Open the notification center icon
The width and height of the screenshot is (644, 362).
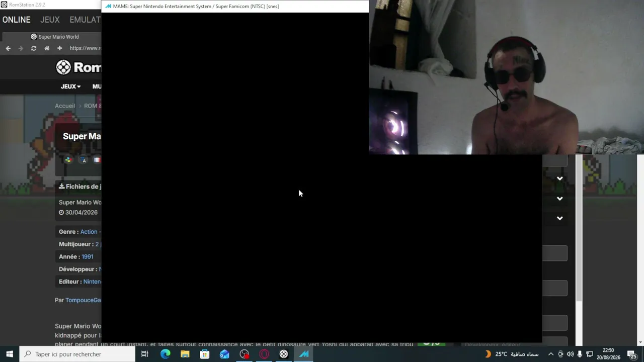click(x=632, y=354)
